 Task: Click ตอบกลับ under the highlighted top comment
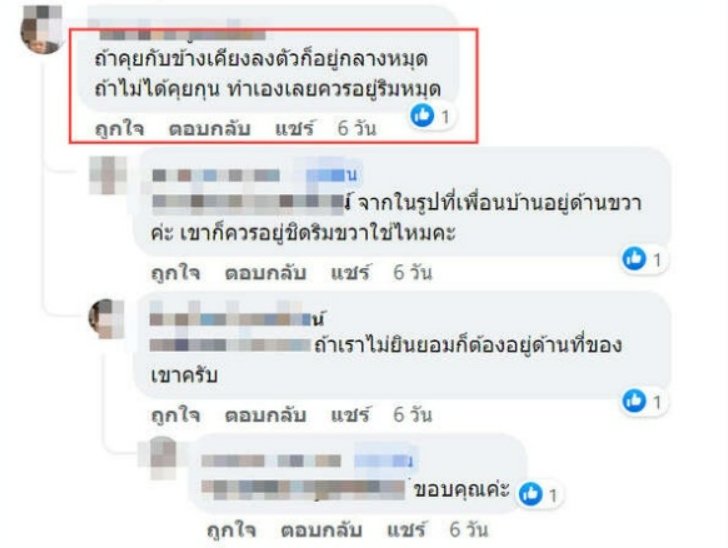tap(209, 128)
